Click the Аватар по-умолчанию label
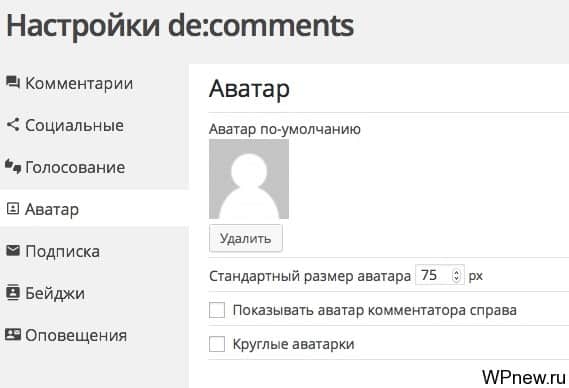 pos(284,129)
